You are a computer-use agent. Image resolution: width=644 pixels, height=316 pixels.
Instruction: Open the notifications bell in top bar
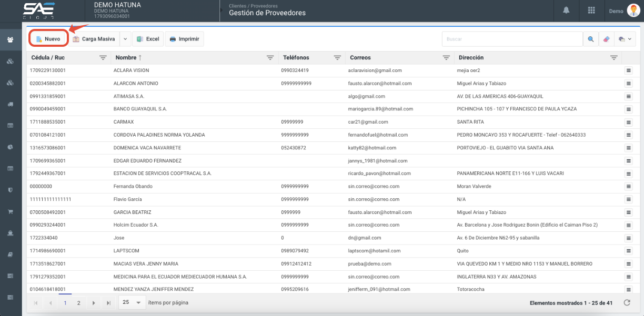[x=566, y=11]
